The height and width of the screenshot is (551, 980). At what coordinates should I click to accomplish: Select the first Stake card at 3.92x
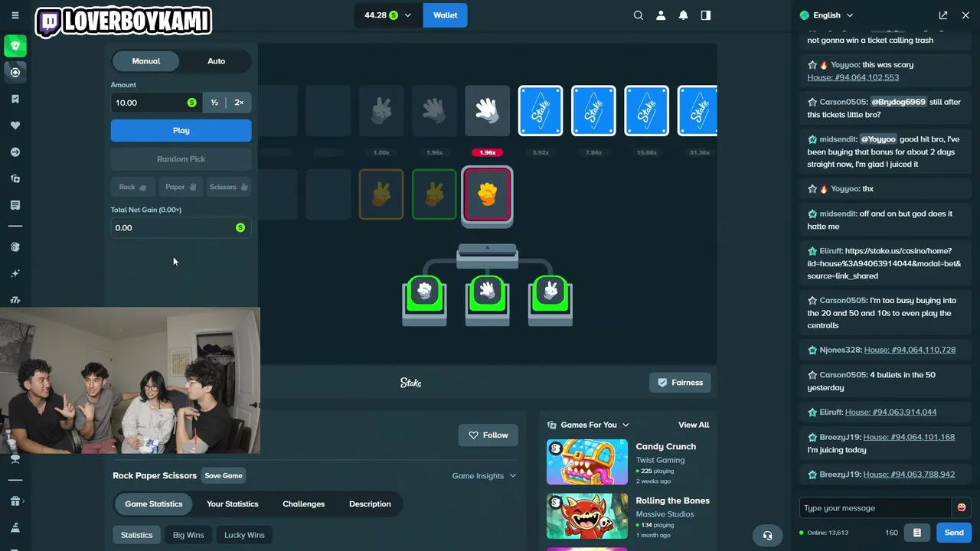click(x=541, y=111)
